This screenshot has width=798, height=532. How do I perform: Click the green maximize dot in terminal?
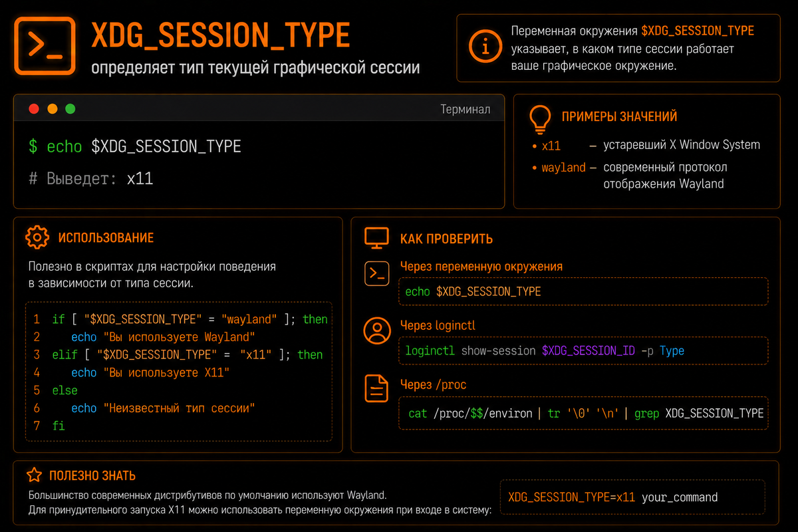pos(70,108)
